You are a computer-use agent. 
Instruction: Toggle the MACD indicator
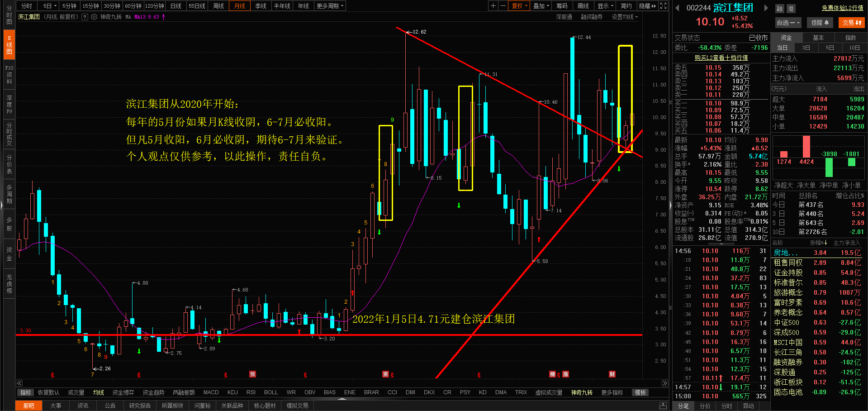[x=211, y=392]
